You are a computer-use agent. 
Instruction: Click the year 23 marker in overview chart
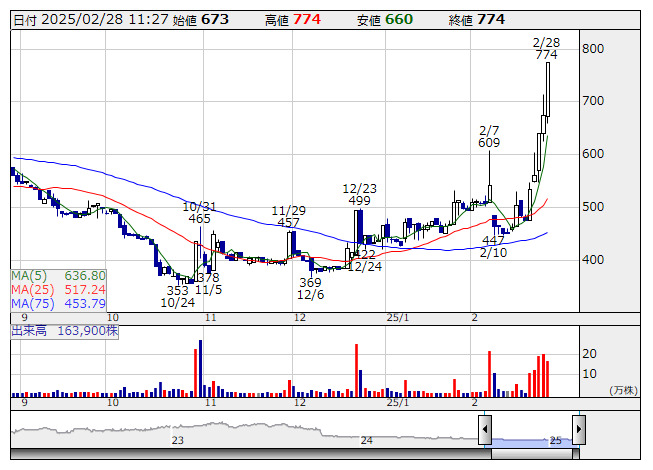pyautogui.click(x=178, y=440)
